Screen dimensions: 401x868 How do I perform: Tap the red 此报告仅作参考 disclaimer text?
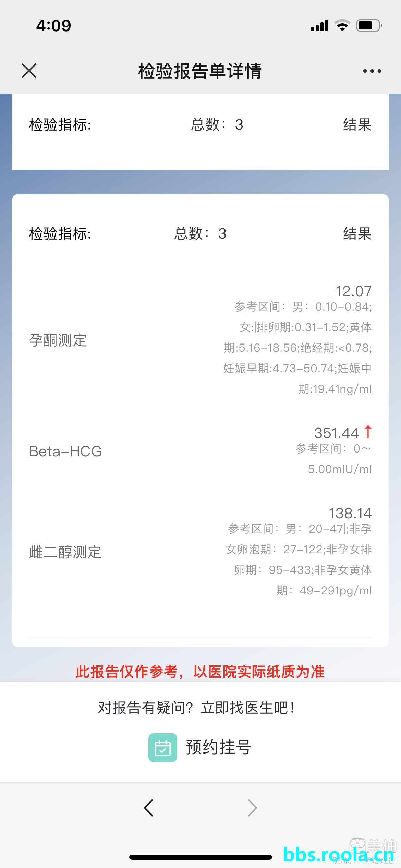click(200, 672)
